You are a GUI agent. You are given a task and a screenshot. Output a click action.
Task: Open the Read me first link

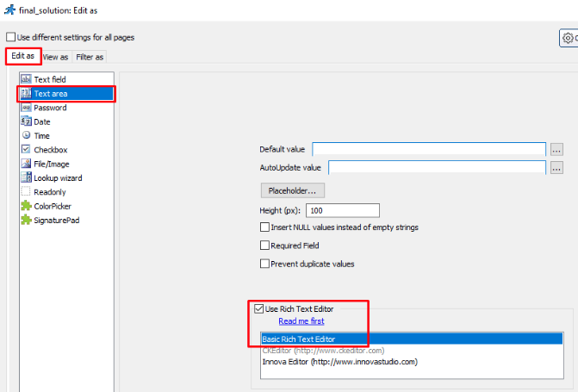(301, 321)
